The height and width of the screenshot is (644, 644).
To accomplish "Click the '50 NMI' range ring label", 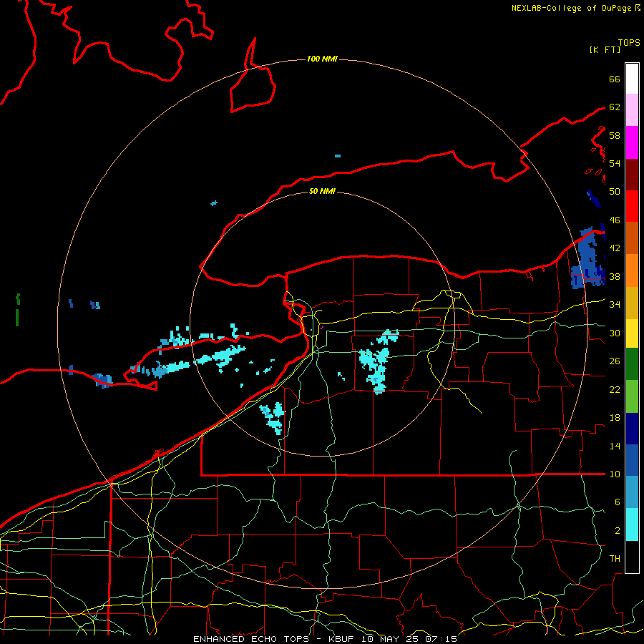I will 322,191.
